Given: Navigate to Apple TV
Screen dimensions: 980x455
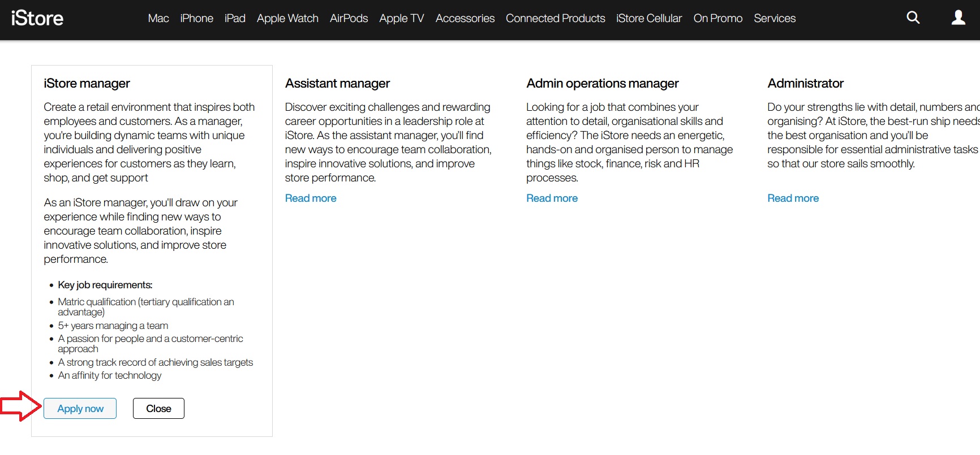Looking at the screenshot, I should click(x=401, y=18).
